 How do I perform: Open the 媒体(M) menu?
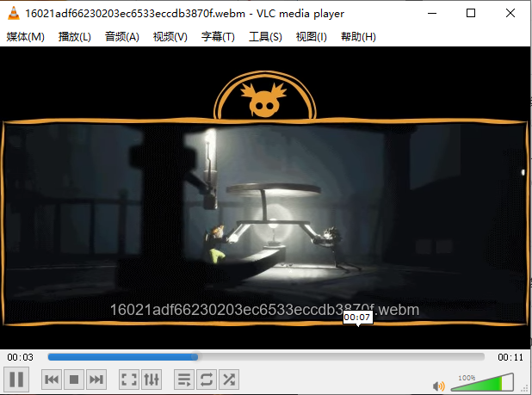[25, 36]
